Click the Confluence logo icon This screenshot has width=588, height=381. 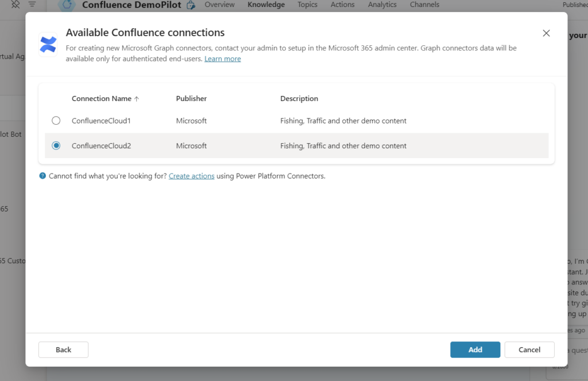[x=48, y=45]
